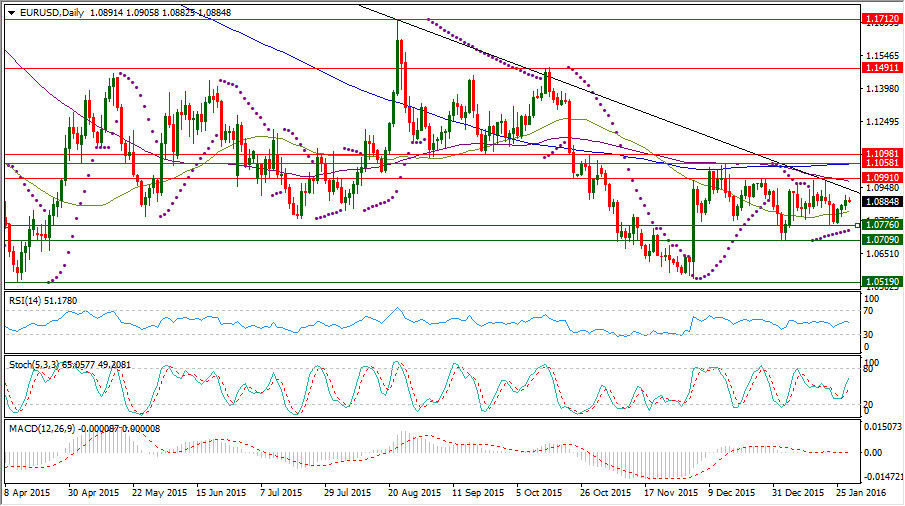Click the 29 Jul 2015 date label
The image size is (905, 506).
point(348,493)
